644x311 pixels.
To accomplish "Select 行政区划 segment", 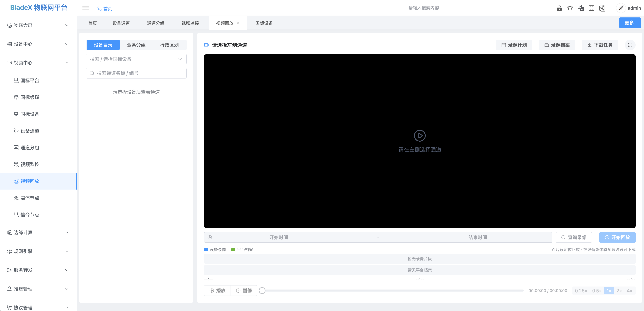I will [169, 45].
